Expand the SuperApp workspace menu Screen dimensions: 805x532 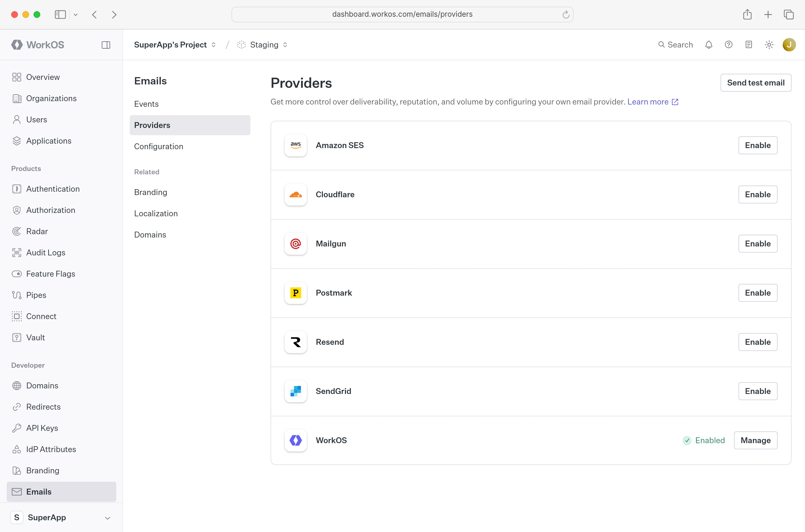coord(61,517)
